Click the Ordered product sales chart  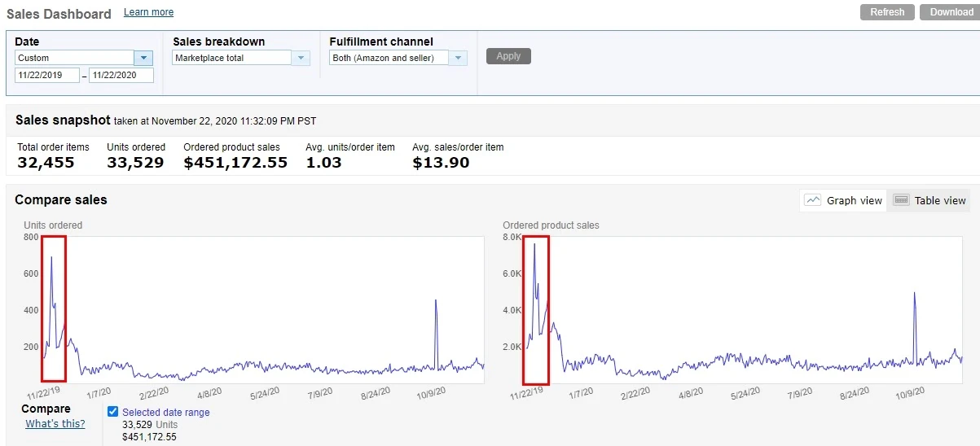(742, 309)
